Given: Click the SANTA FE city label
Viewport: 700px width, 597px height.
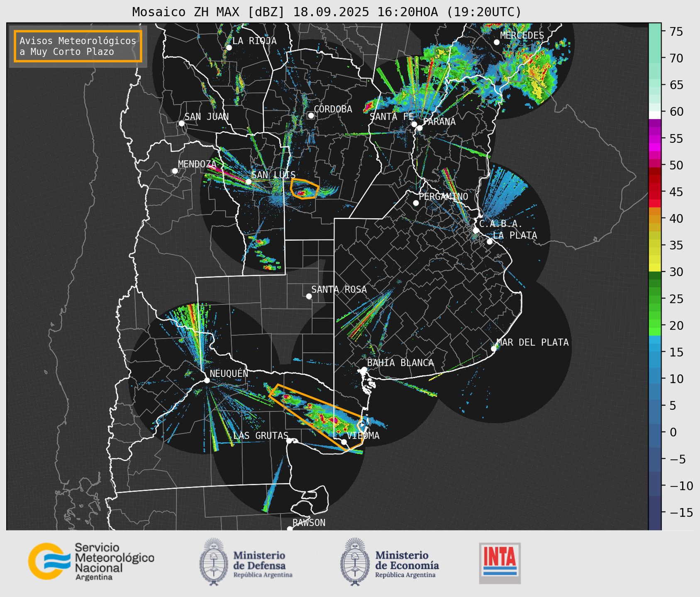Looking at the screenshot, I should point(392,117).
